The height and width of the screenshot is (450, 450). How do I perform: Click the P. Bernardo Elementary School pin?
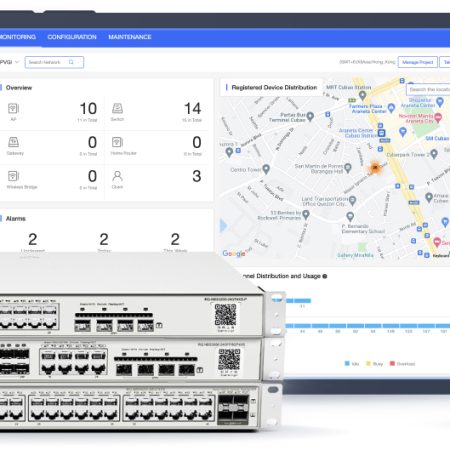pos(350,217)
